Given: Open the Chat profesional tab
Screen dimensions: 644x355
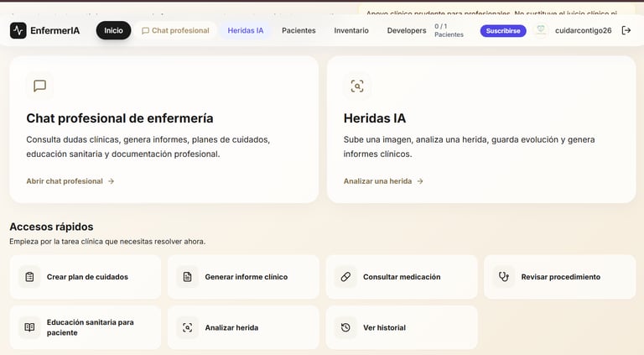Looking at the screenshot, I should 176,30.
